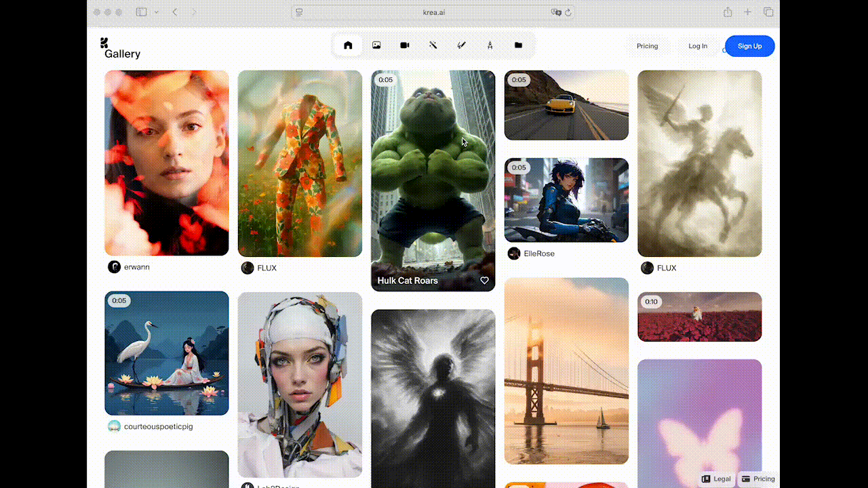
Task: Open the page reader menu icon
Action: pos(299,12)
